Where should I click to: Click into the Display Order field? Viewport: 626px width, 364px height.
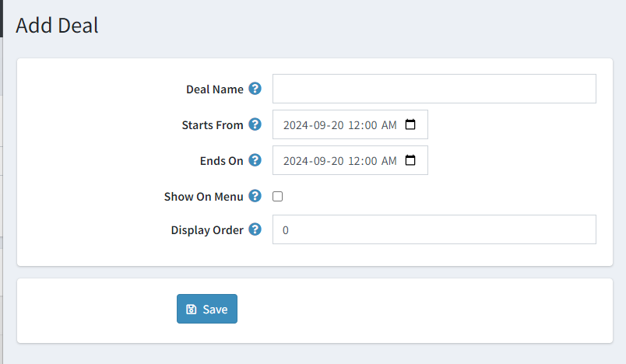tap(434, 229)
